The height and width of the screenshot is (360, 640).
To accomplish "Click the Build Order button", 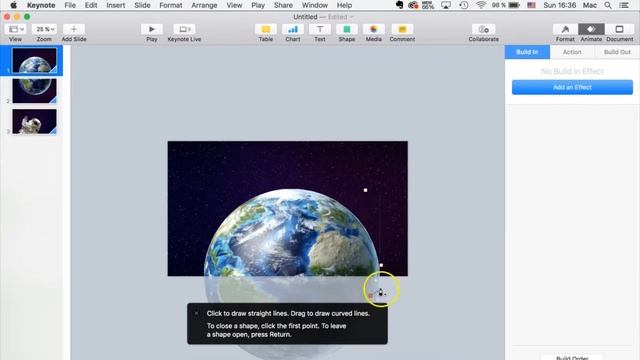I will (x=572, y=358).
